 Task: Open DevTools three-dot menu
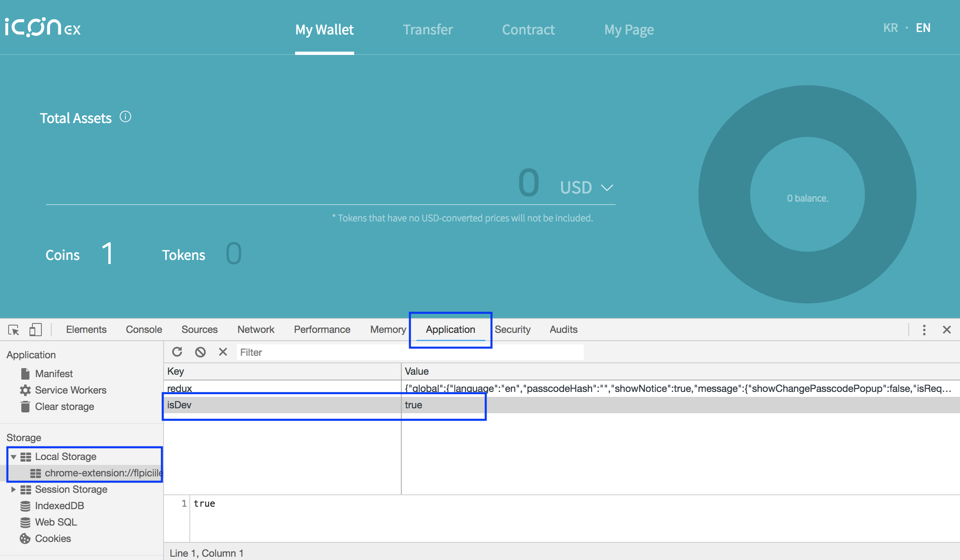coord(924,330)
